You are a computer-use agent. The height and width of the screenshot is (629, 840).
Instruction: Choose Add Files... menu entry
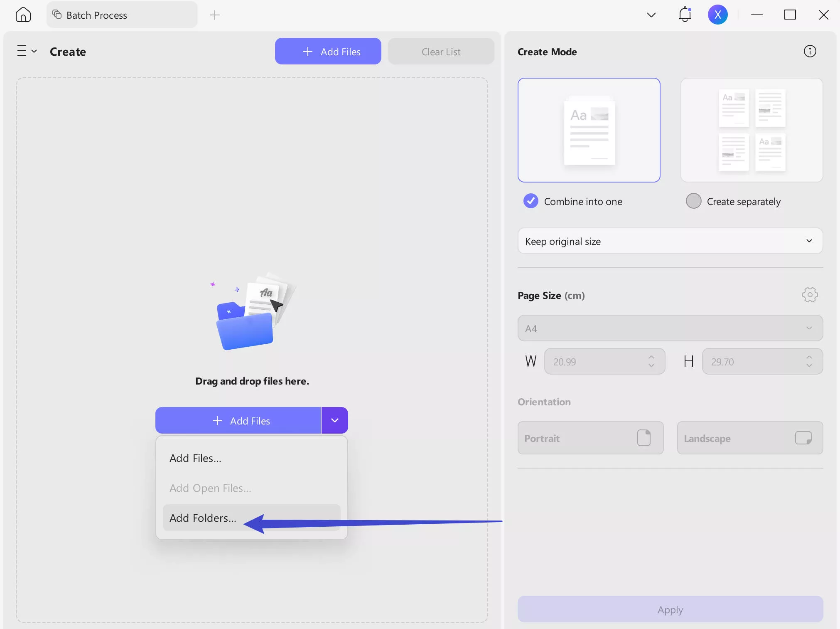(195, 458)
